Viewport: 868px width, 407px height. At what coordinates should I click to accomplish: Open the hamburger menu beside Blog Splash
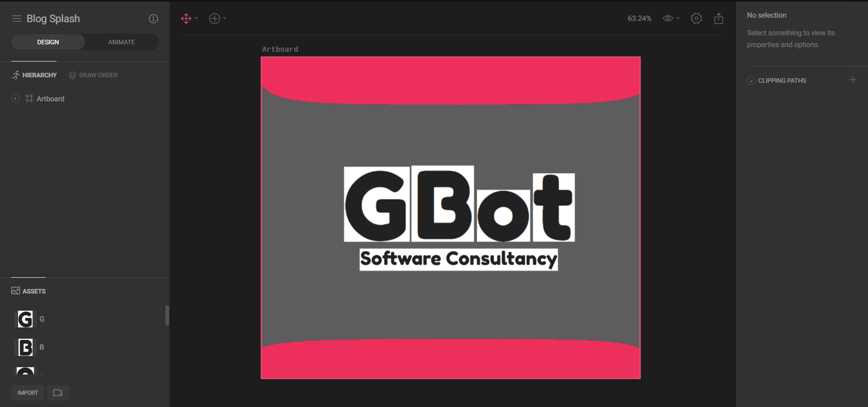[17, 19]
